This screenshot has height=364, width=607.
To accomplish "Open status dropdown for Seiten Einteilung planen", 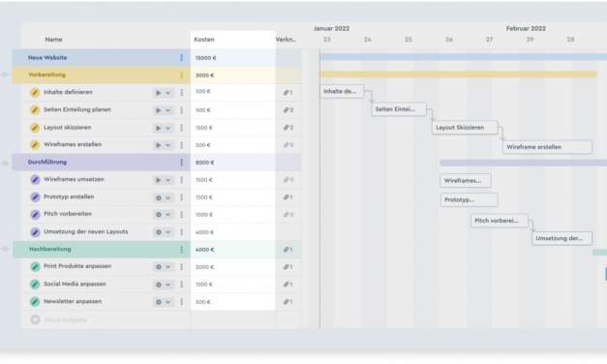I will 163,110.
